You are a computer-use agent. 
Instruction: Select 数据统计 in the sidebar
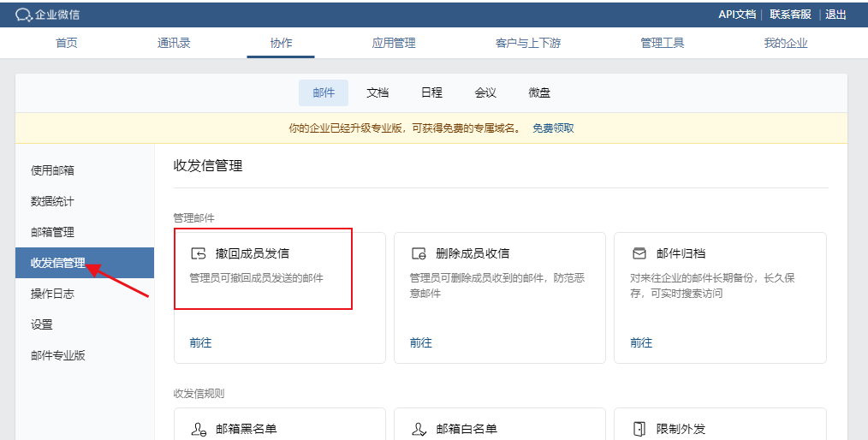pos(52,201)
